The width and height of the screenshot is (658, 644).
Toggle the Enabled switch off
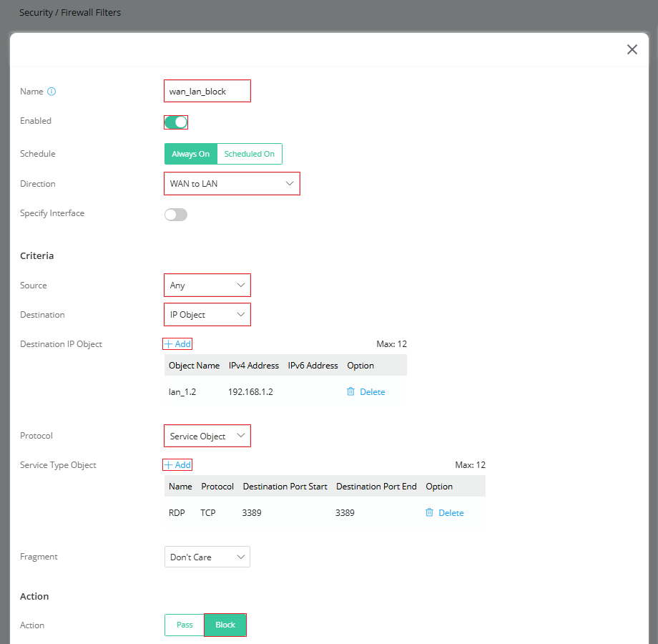176,122
